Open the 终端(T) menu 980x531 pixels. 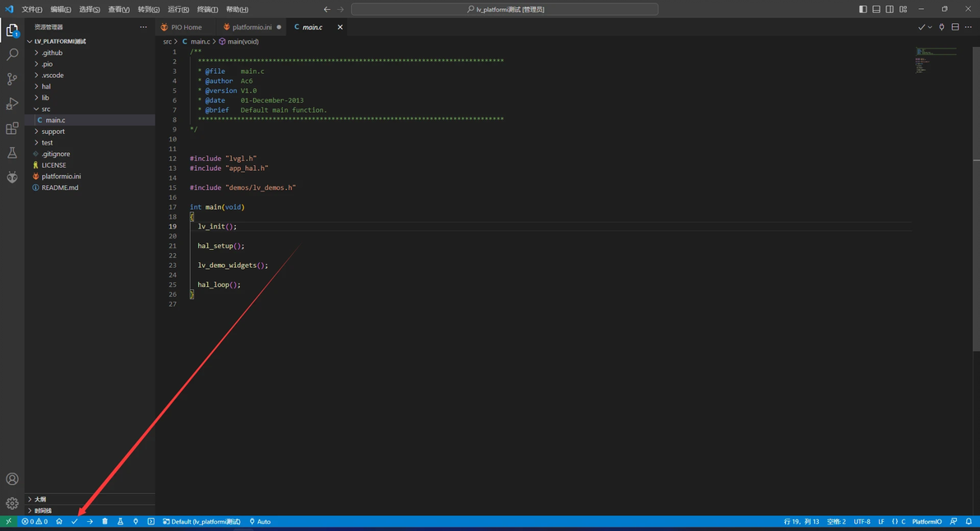point(207,9)
